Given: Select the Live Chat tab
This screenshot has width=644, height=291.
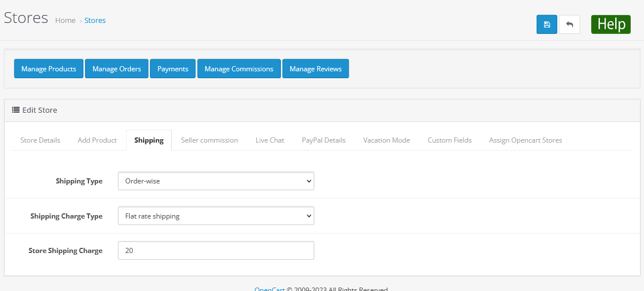Looking at the screenshot, I should tap(270, 140).
